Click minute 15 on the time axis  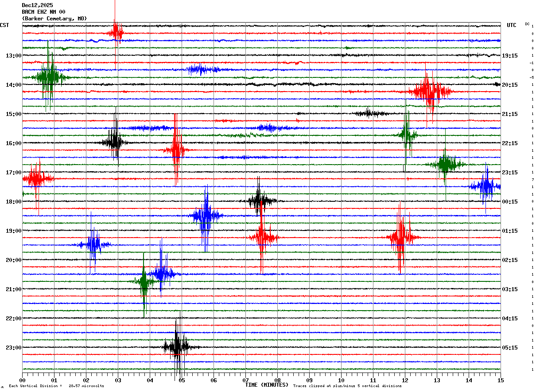[x=501, y=380]
